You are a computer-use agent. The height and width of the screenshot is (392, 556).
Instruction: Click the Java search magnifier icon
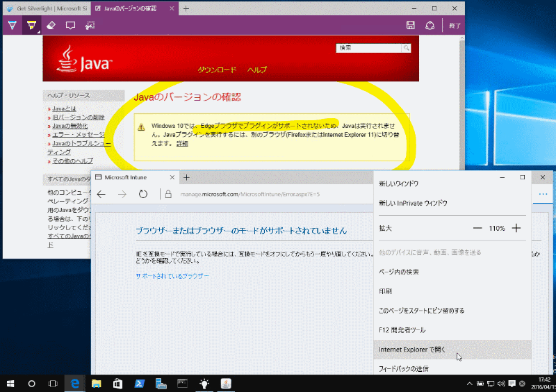coord(407,47)
